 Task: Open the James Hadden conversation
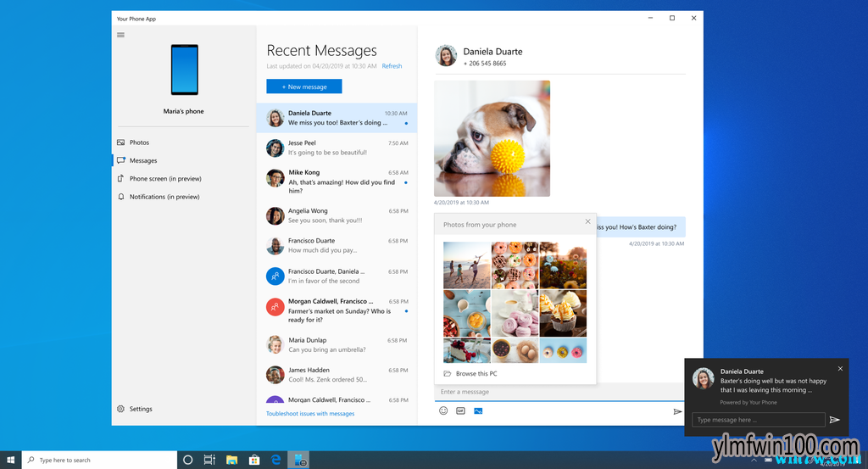[337, 374]
